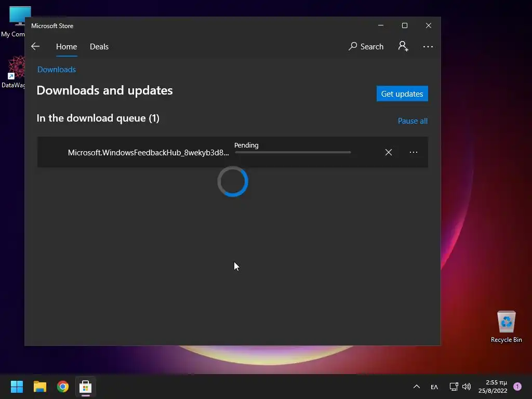Maximize the Microsoft Store window

[x=404, y=25]
